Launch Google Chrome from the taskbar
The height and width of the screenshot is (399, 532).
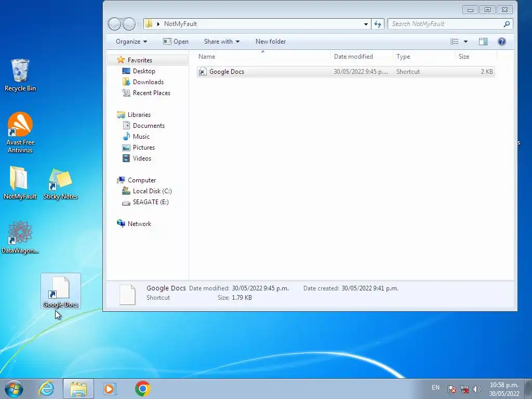tap(142, 389)
